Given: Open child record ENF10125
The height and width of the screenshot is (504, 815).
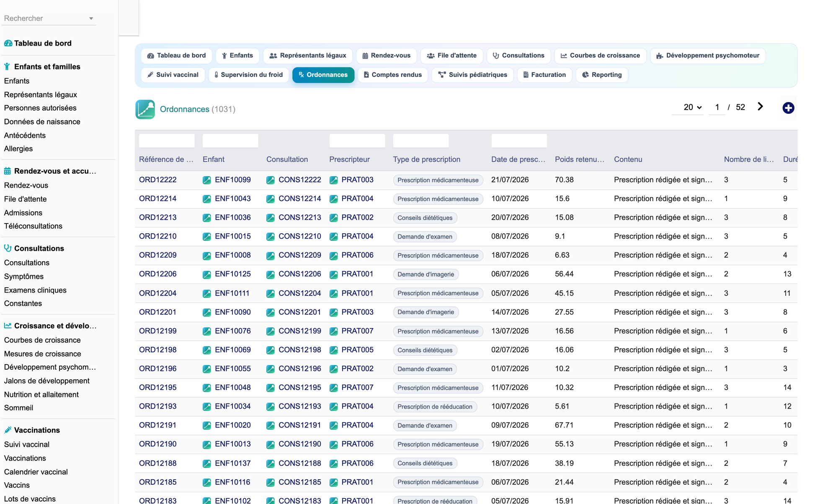Looking at the screenshot, I should click(x=233, y=274).
